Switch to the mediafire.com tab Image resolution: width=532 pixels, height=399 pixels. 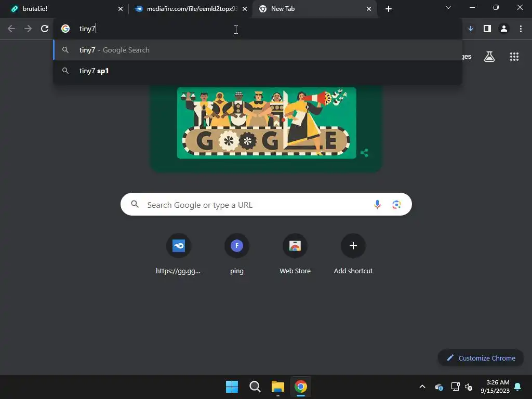coord(190,9)
